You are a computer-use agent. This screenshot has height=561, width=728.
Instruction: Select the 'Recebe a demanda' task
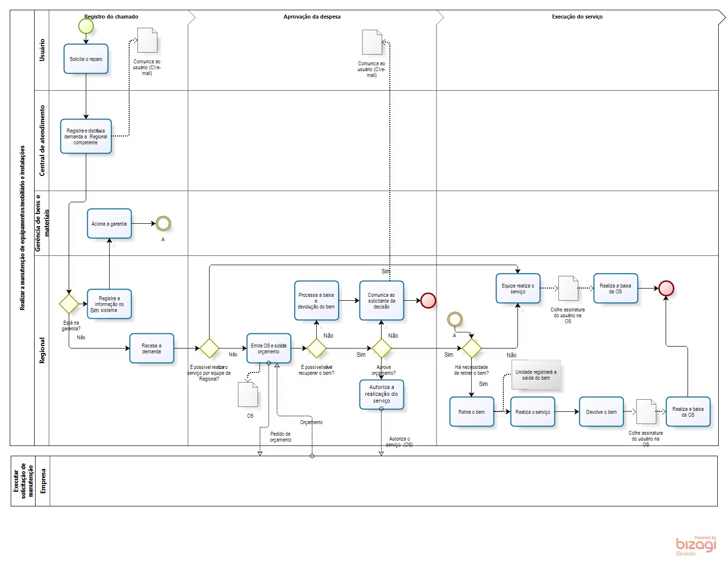tap(152, 348)
